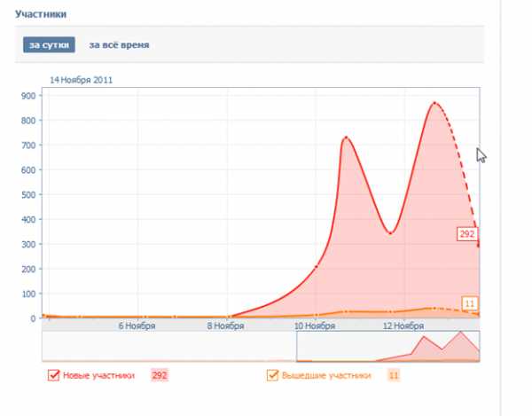Click the 'Новые участники' legend label
The image size is (532, 416).
pos(98,375)
